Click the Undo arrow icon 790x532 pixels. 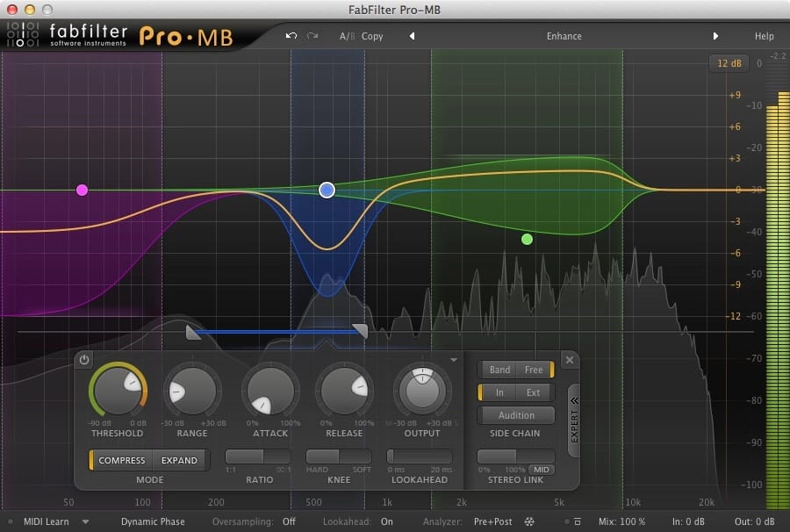pos(291,36)
